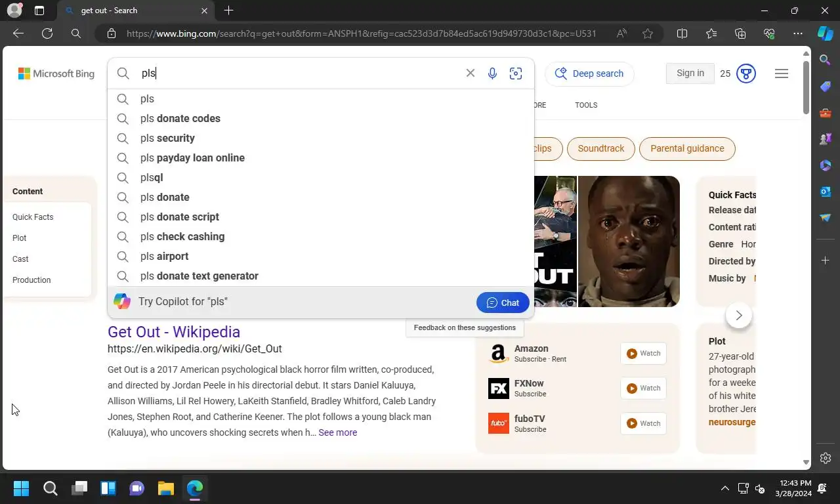Screen dimensions: 840x504
Task: Open sidebar Drop send icon
Action: tap(826, 218)
